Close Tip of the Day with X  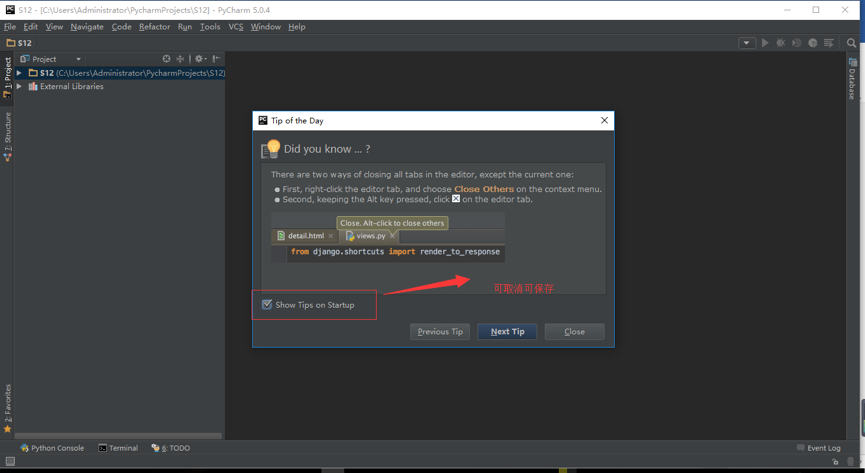604,120
